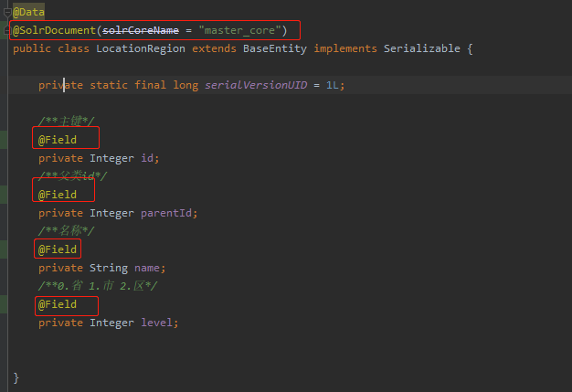Click the LocationRegion class name
Screen dimensions: 572x392
point(140,48)
